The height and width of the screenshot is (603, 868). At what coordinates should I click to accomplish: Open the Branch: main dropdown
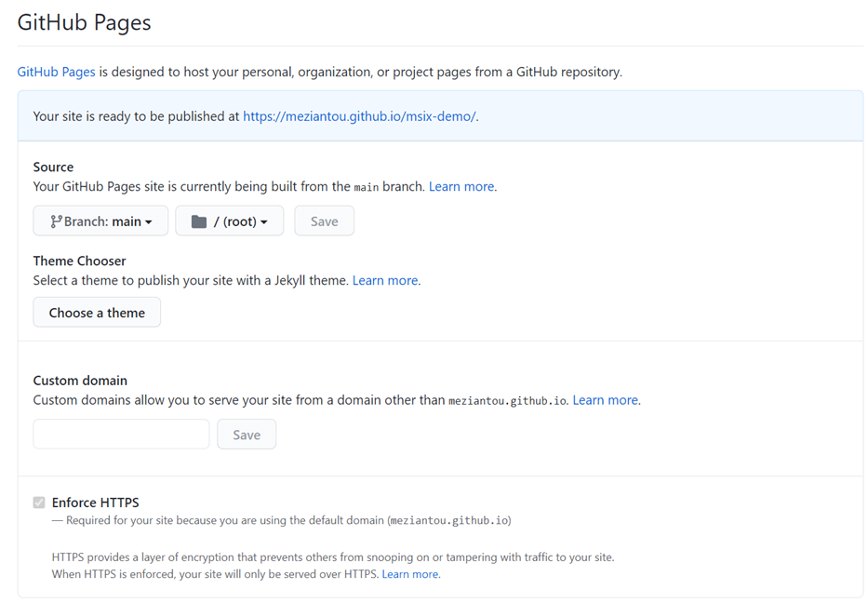[x=100, y=221]
